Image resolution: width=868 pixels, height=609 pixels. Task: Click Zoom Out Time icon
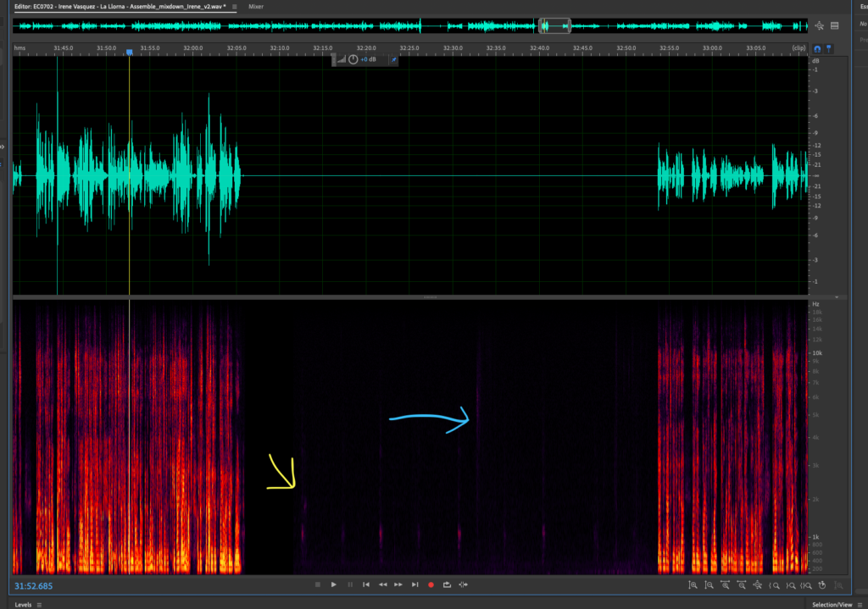pyautogui.click(x=741, y=585)
